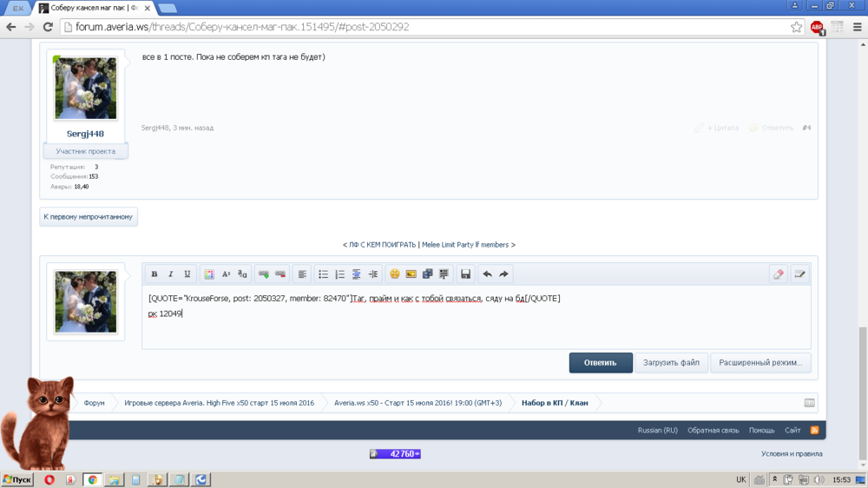Image resolution: width=868 pixels, height=488 pixels.
Task: Remove formatting with the eraser icon
Action: 779,274
